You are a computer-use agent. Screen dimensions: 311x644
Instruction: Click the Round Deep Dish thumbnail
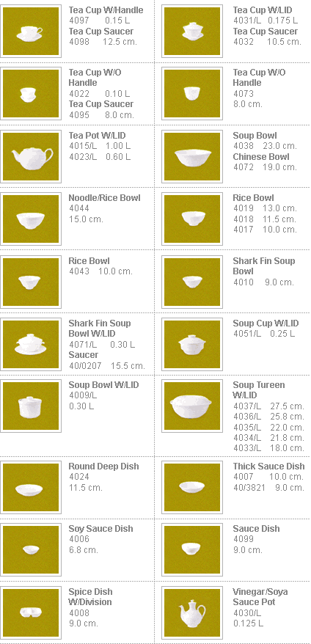(31, 487)
